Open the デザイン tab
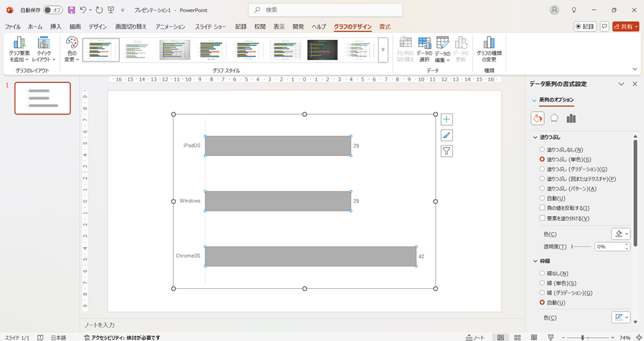Viewport: 644px width, 341px height. click(98, 26)
